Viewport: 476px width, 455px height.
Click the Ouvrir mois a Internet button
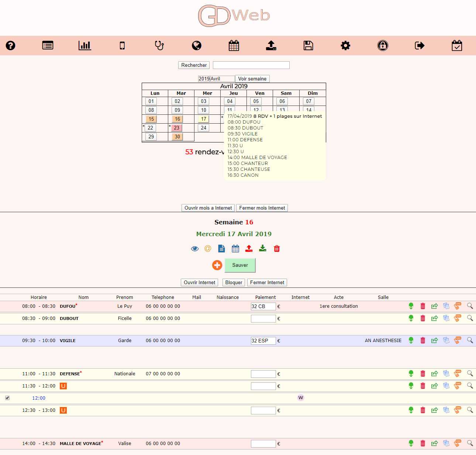point(208,208)
